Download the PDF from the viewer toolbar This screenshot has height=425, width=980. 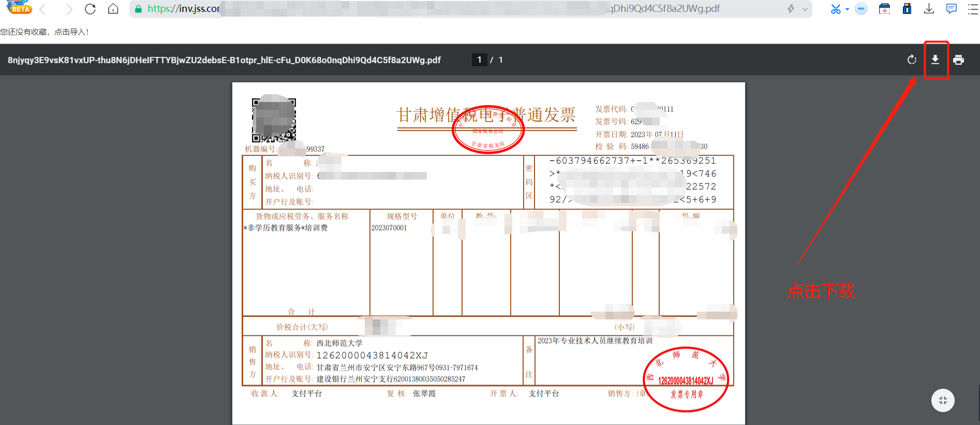pyautogui.click(x=935, y=60)
